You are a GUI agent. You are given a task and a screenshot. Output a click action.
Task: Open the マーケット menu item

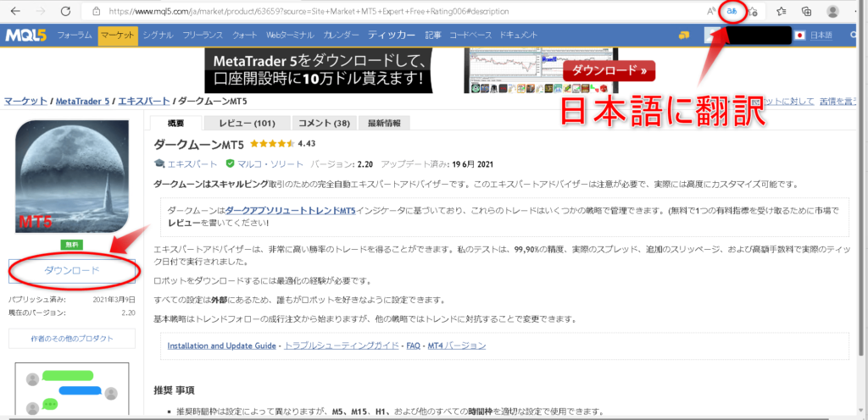click(118, 36)
